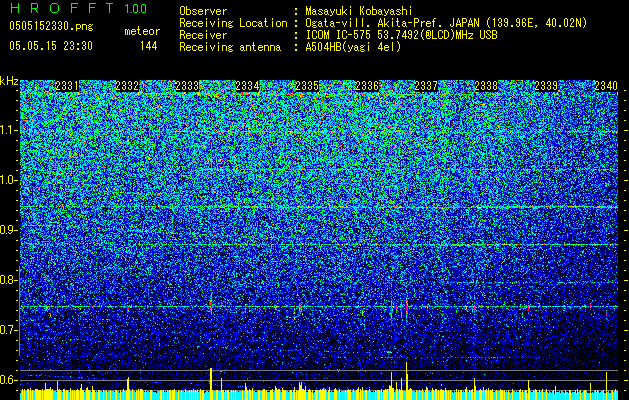Click the Receiving antenna label
Viewport: 629px width, 400px height.
coord(230,47)
